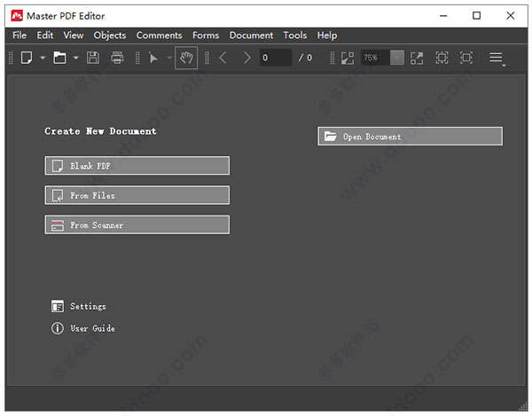This screenshot has height=416, width=532.
Task: Open the Tools menu
Action: pos(295,35)
